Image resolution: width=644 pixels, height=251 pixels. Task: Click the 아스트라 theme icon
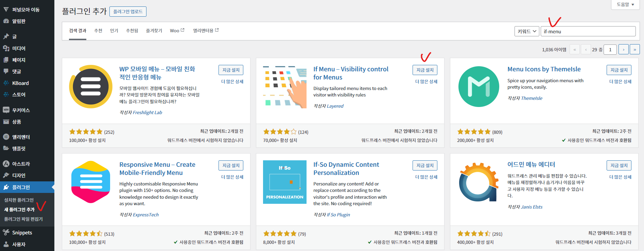pos(6,164)
